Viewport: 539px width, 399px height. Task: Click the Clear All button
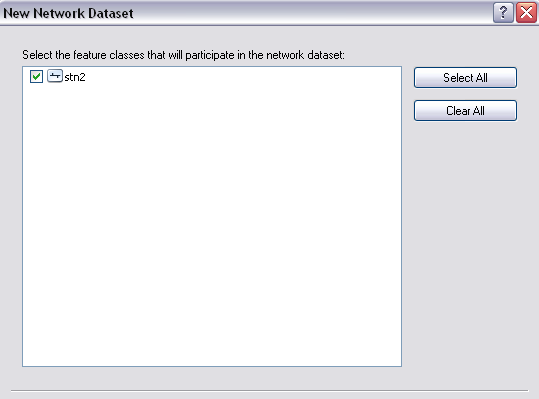coord(465,111)
